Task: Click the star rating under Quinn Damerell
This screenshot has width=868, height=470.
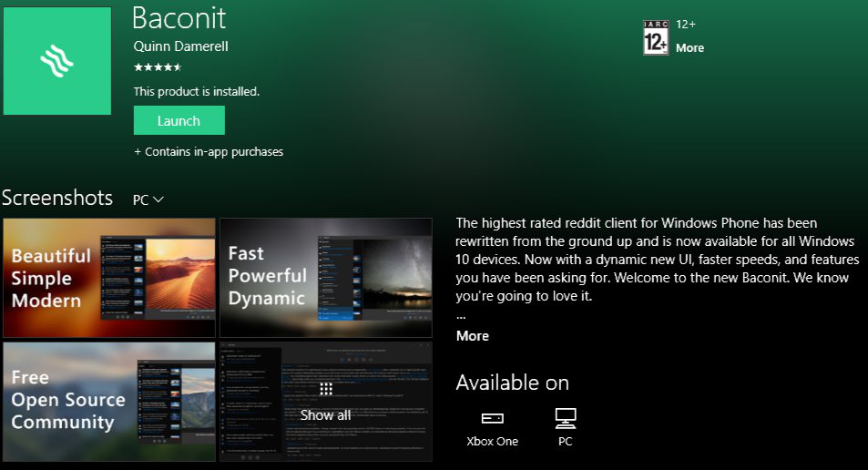Action: coord(158,67)
